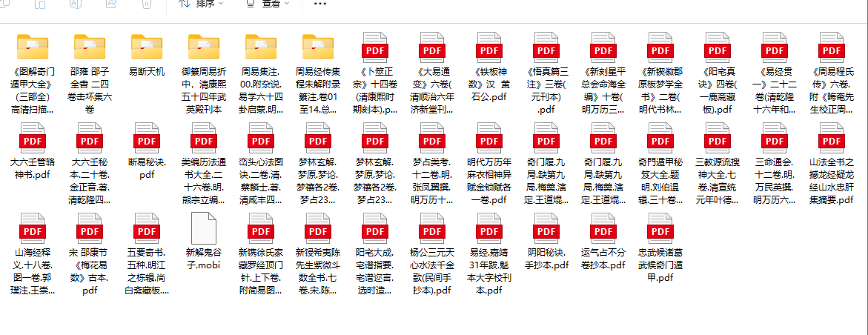Select the 断易秘诀.pdf icon
868x335 pixels.
pyautogui.click(x=147, y=137)
